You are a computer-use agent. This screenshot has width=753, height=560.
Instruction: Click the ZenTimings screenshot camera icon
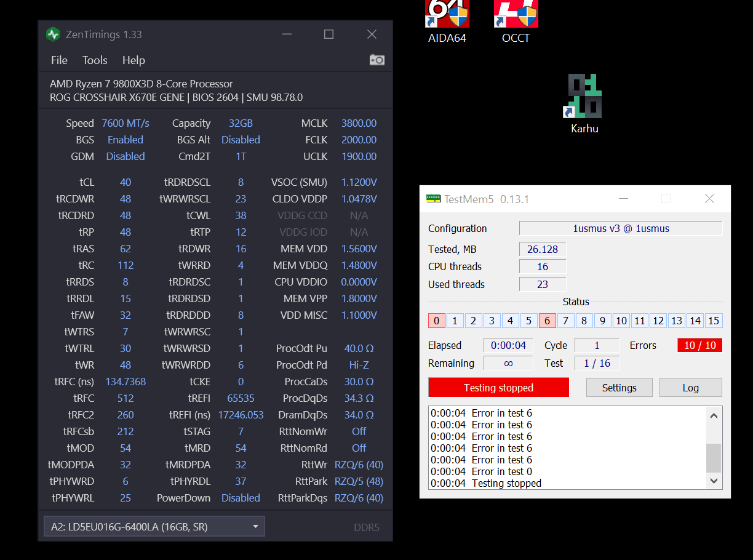click(377, 60)
